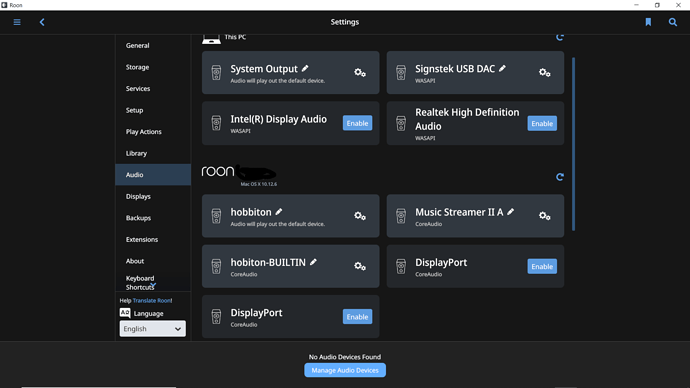Rename Signstek USB DAC with pencil icon

502,69
